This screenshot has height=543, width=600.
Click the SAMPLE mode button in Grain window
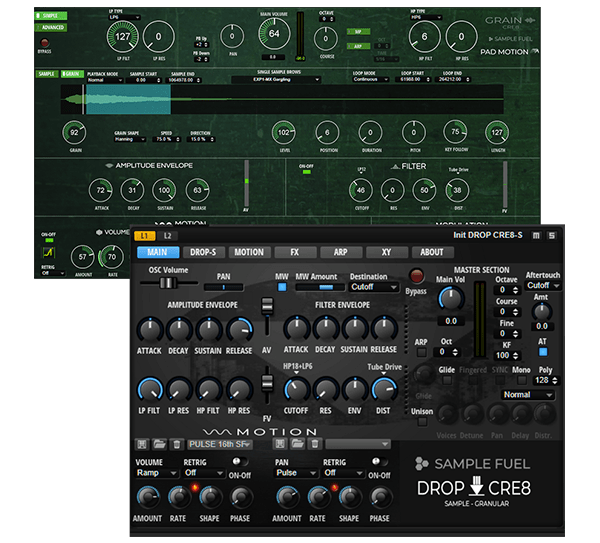[x=47, y=74]
